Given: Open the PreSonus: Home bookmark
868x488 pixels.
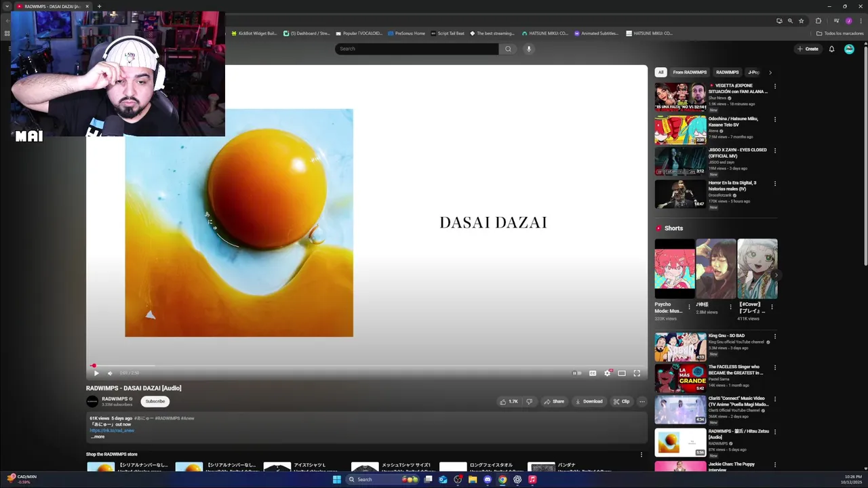Looking at the screenshot, I should point(406,33).
